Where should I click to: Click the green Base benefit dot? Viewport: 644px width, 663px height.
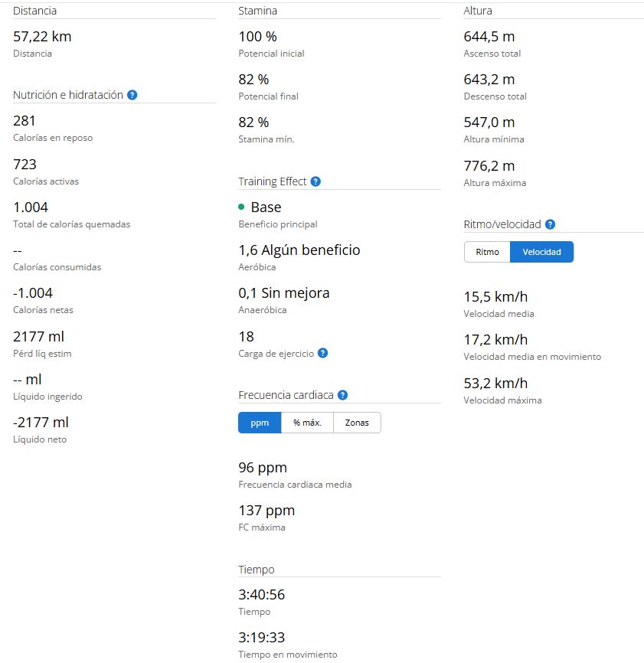241,207
